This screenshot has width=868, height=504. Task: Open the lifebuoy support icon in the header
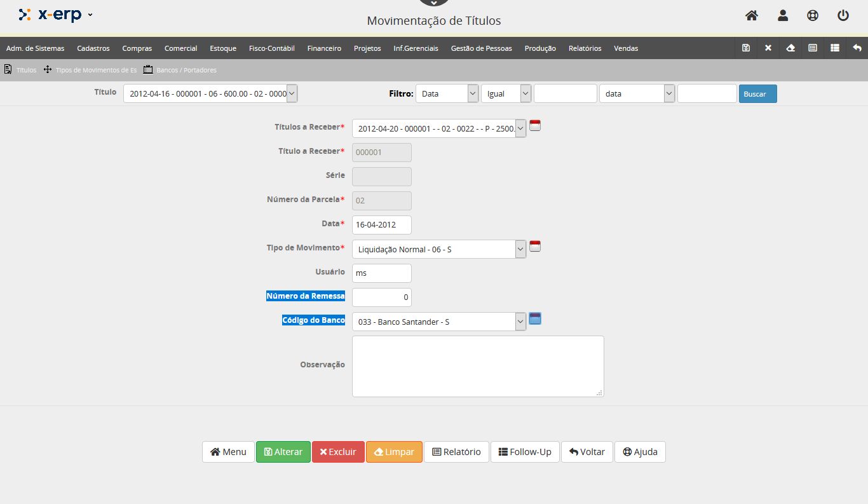tap(813, 16)
